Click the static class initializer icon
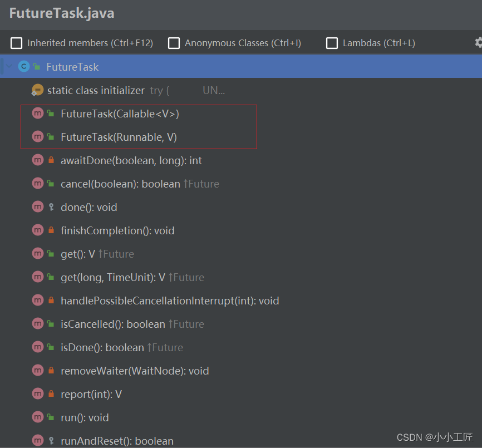 [x=36, y=90]
